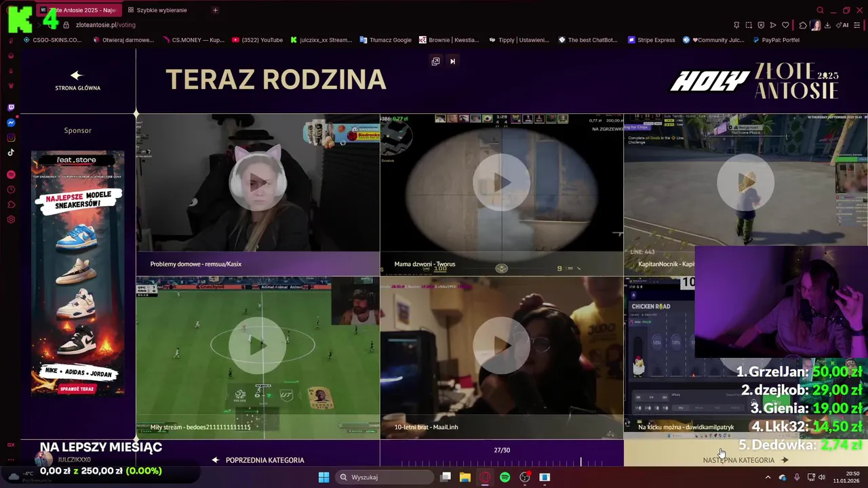
Task: Open File Explorer from the taskbar
Action: click(x=465, y=477)
